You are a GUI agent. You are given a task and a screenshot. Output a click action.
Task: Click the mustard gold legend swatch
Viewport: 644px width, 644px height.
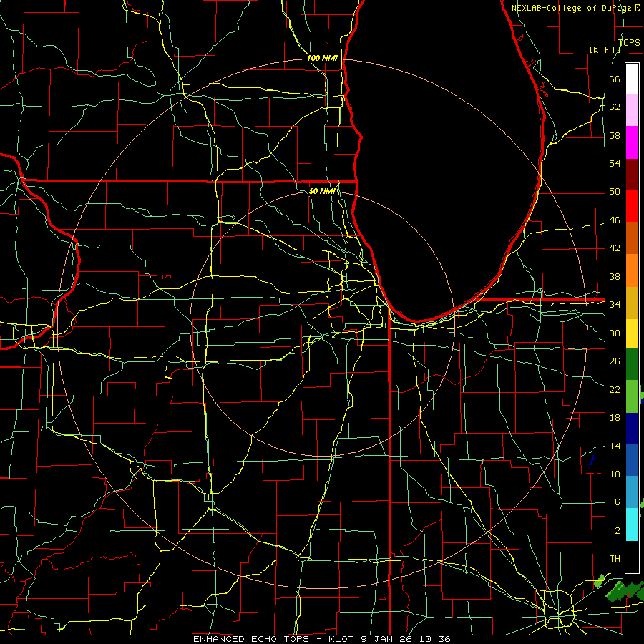(x=632, y=303)
